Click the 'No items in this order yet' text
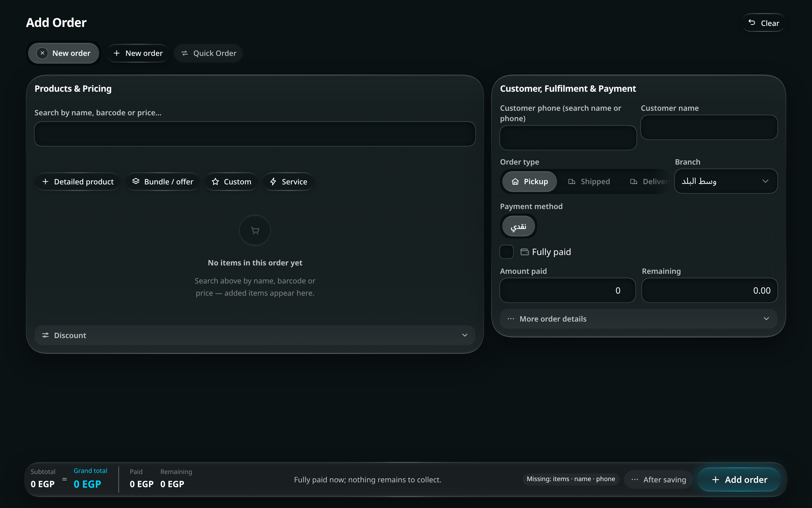 tap(255, 263)
